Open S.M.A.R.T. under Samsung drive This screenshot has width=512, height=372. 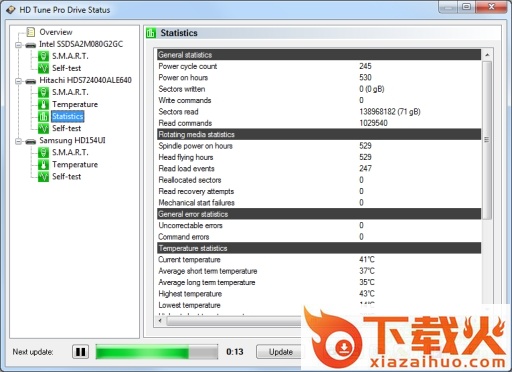tap(70, 152)
